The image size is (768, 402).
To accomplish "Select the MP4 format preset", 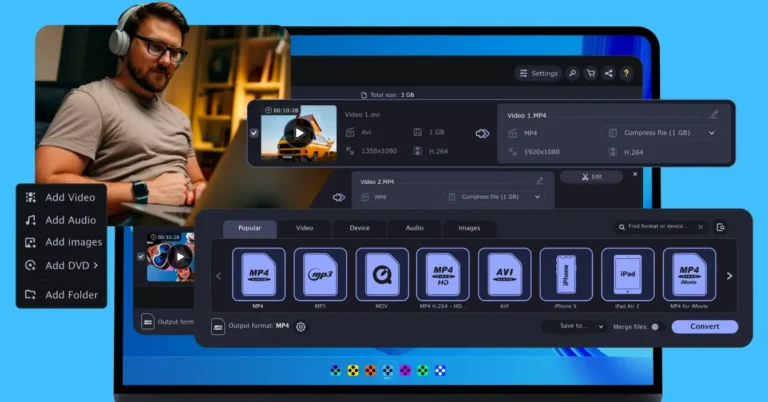I will tap(259, 274).
